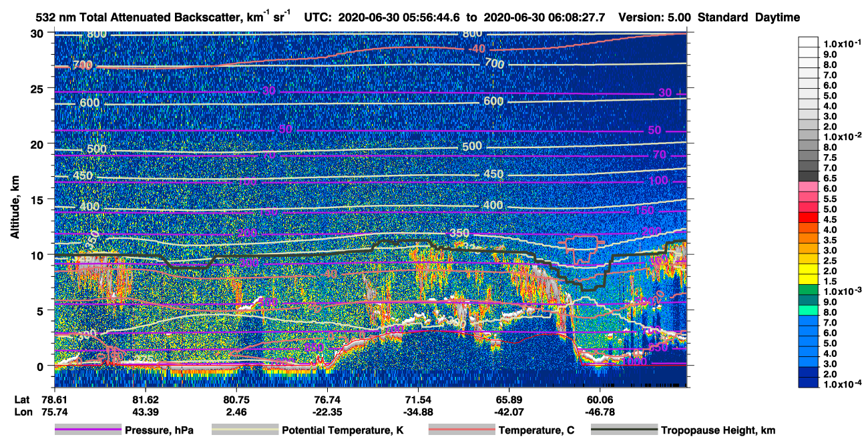The image size is (868, 445).
Task: Click the 1.5 color scale label
Action: [829, 282]
